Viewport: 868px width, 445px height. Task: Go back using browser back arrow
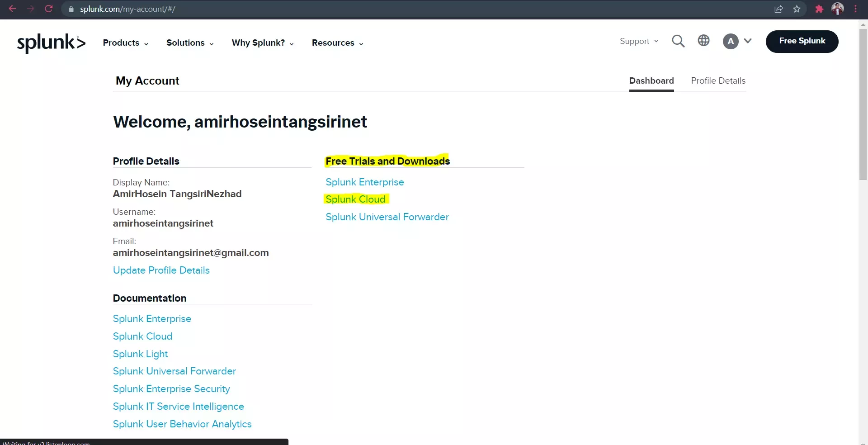(13, 9)
